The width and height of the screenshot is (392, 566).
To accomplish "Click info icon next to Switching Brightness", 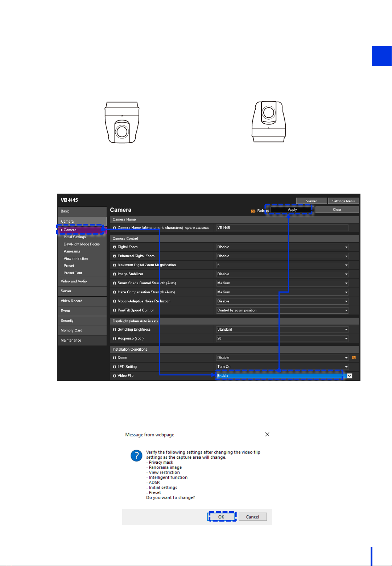I will click(115, 330).
